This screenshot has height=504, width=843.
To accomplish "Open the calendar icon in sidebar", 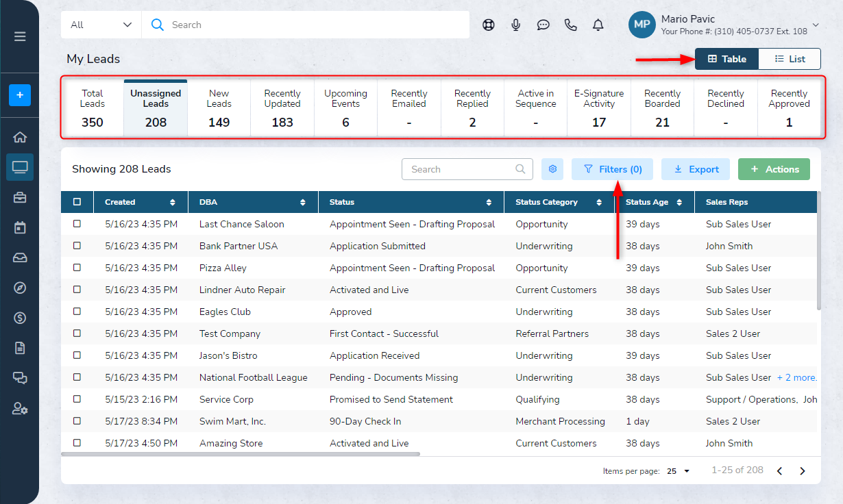I will pos(20,227).
